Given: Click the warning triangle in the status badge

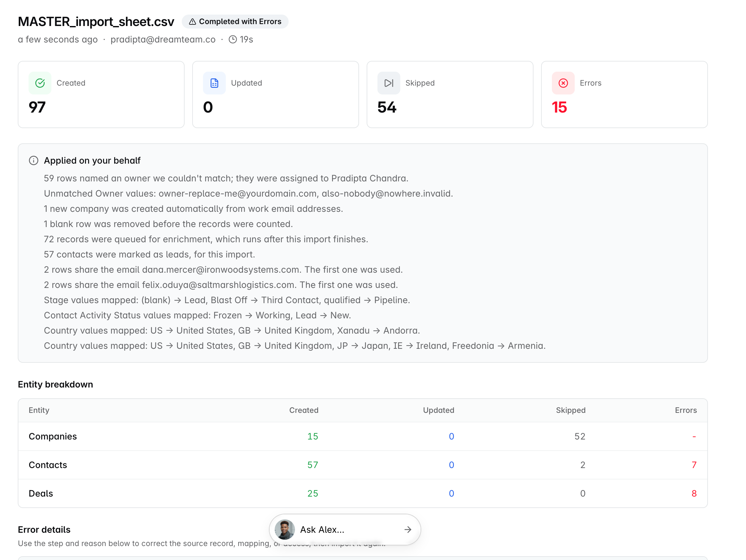Looking at the screenshot, I should click(192, 22).
